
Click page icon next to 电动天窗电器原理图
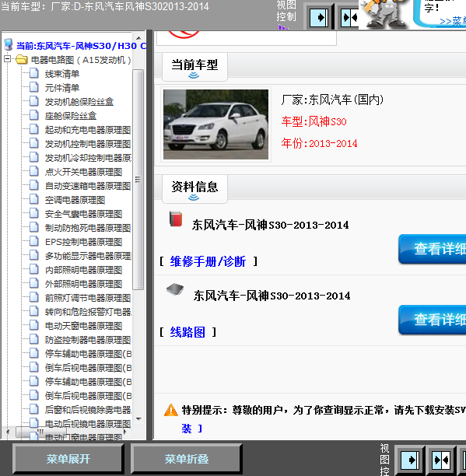[34, 325]
